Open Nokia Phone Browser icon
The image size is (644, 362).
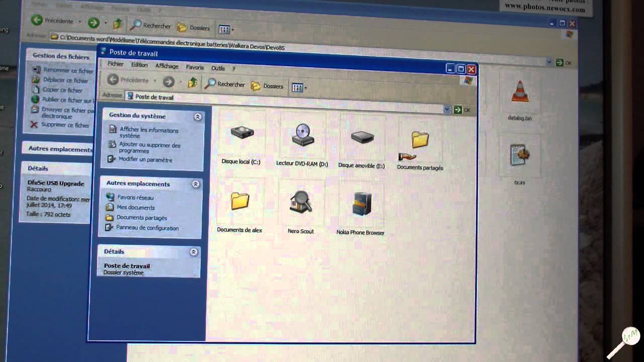pyautogui.click(x=362, y=204)
